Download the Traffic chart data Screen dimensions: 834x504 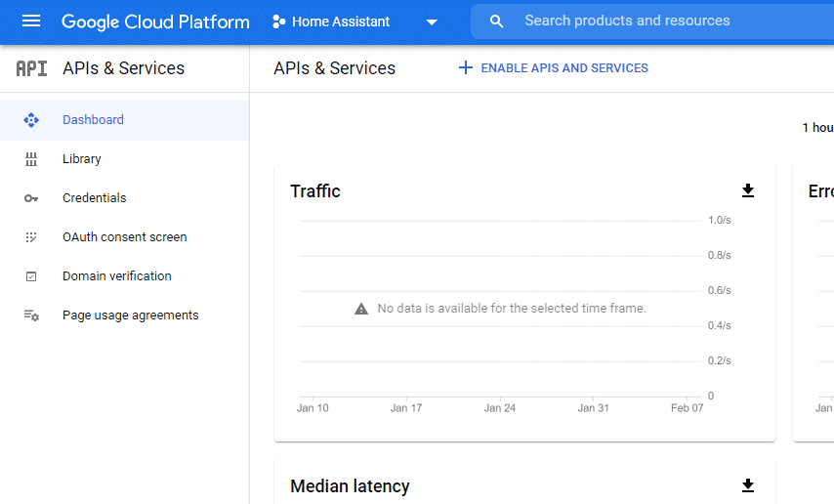pyautogui.click(x=748, y=190)
